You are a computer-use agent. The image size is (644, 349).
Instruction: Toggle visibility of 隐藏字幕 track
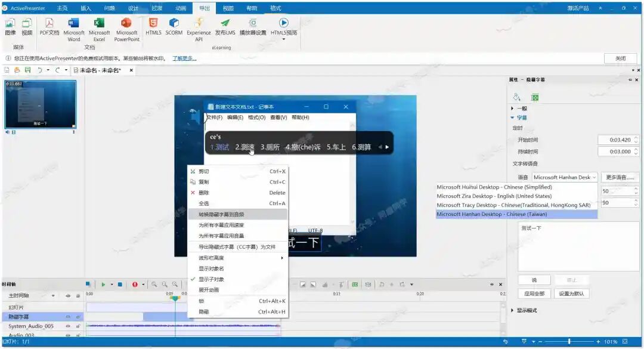68,317
